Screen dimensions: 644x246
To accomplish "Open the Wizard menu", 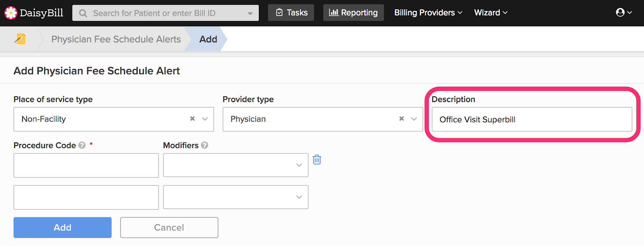I will pyautogui.click(x=491, y=13).
